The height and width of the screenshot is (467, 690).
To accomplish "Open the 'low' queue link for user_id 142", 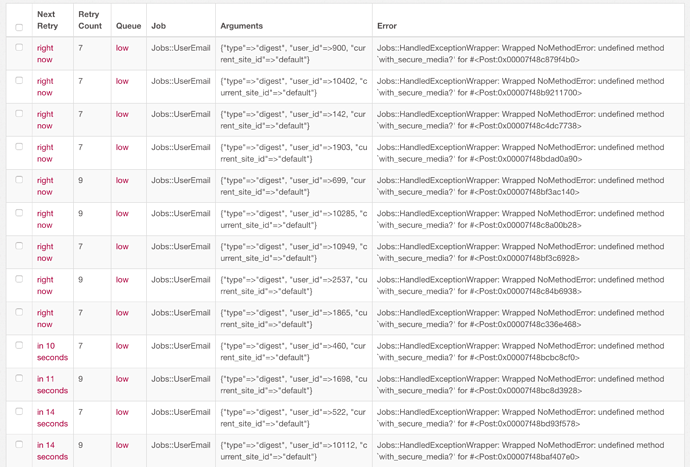I will 122,114.
